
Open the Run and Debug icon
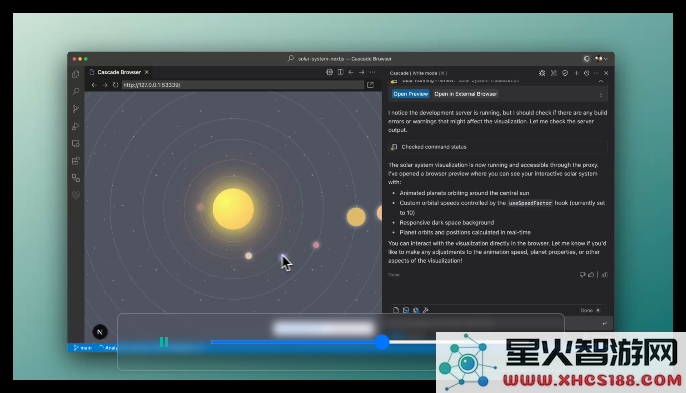[76, 126]
